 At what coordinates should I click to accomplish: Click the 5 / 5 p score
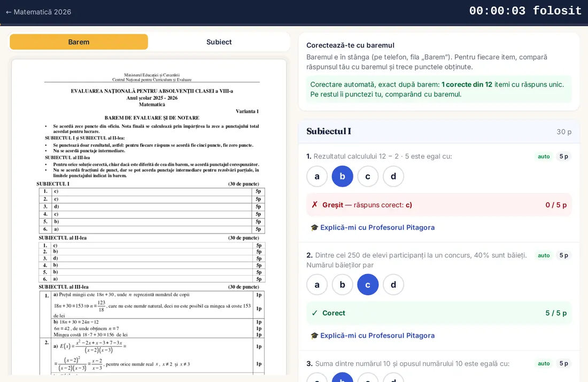556,313
